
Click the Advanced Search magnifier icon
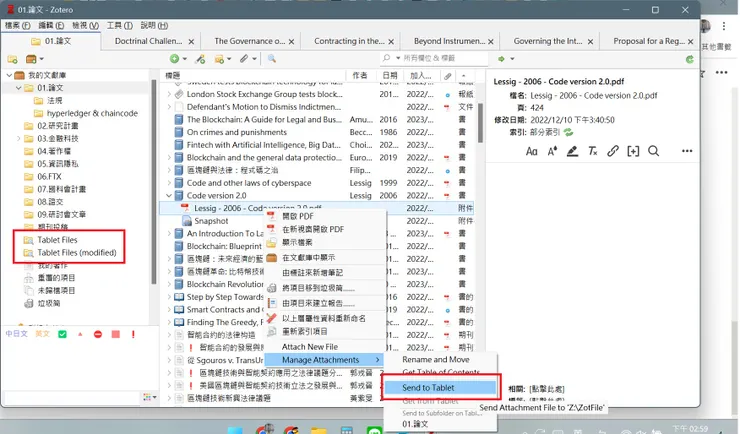point(272,58)
